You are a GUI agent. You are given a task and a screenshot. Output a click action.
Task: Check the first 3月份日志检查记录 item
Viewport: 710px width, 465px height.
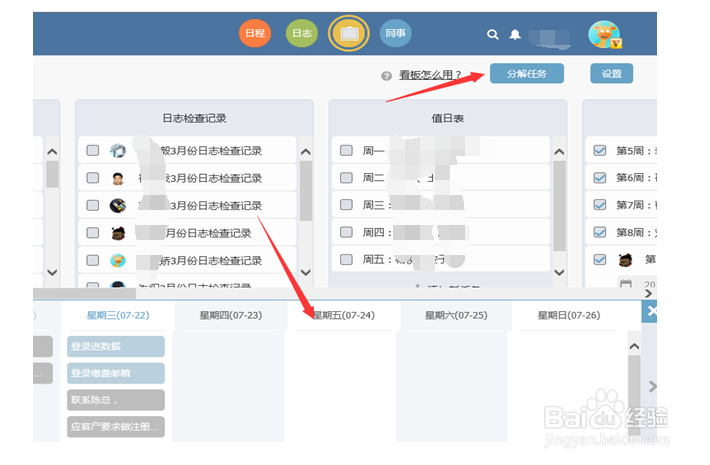click(x=93, y=150)
